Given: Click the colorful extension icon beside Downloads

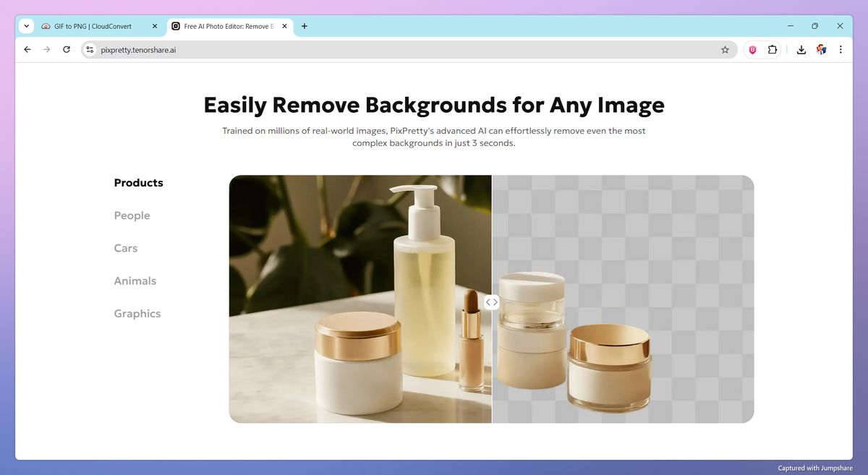Looking at the screenshot, I should [821, 49].
